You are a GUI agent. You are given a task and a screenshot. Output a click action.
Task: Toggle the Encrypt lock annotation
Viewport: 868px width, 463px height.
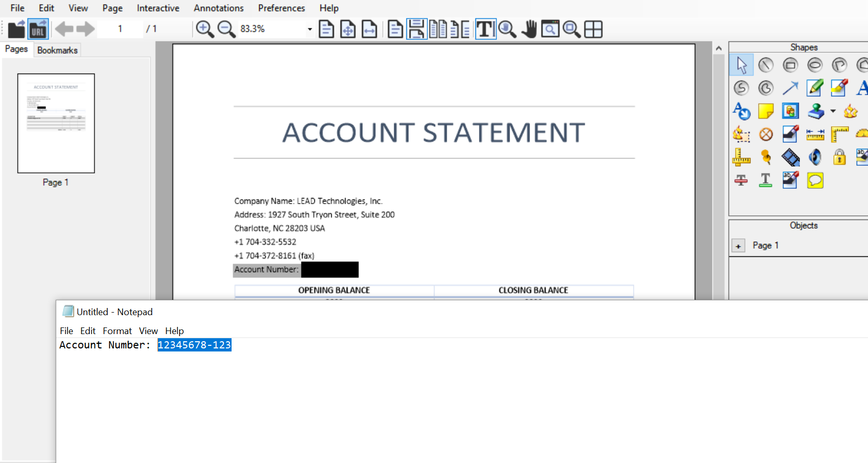click(x=839, y=157)
